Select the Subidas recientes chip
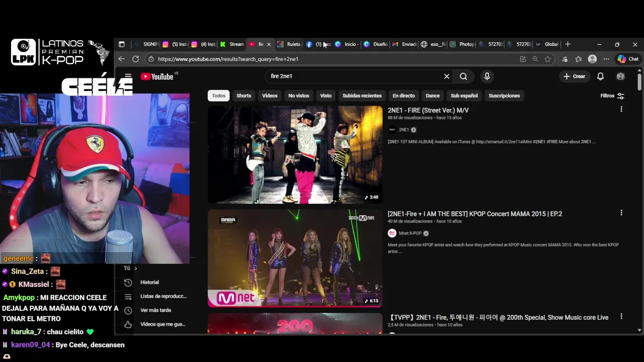The image size is (644, 362). [362, 96]
